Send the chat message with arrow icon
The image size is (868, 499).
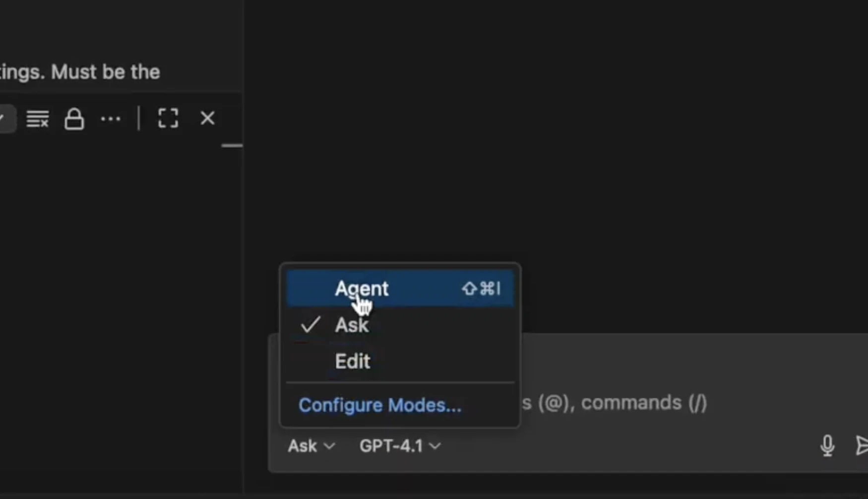pyautogui.click(x=862, y=445)
